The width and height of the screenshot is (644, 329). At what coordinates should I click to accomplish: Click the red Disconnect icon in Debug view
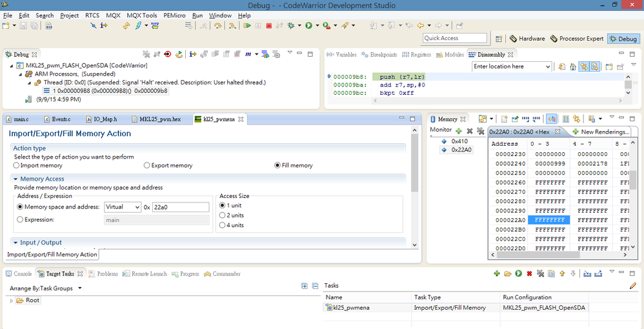pyautogui.click(x=168, y=54)
